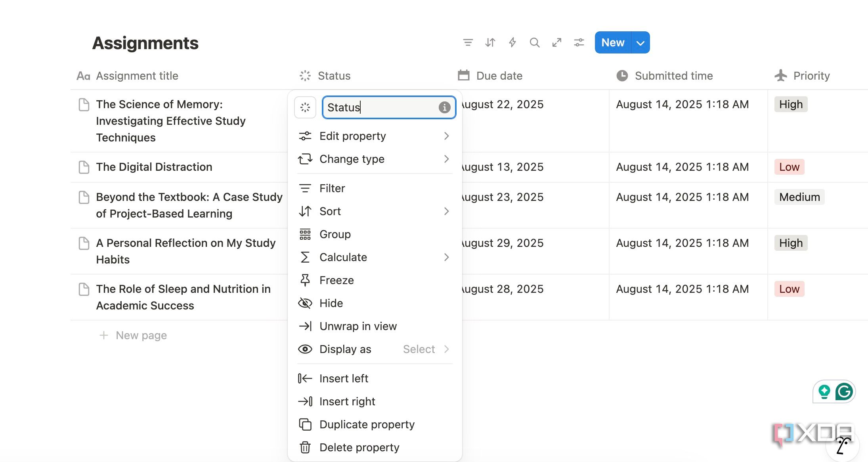This screenshot has width=868, height=462.
Task: Open A Personal Reflection on My Study Habits
Action: click(x=185, y=252)
